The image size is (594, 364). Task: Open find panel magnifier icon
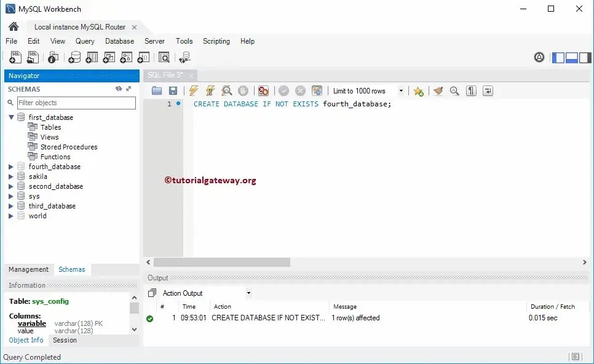click(454, 90)
